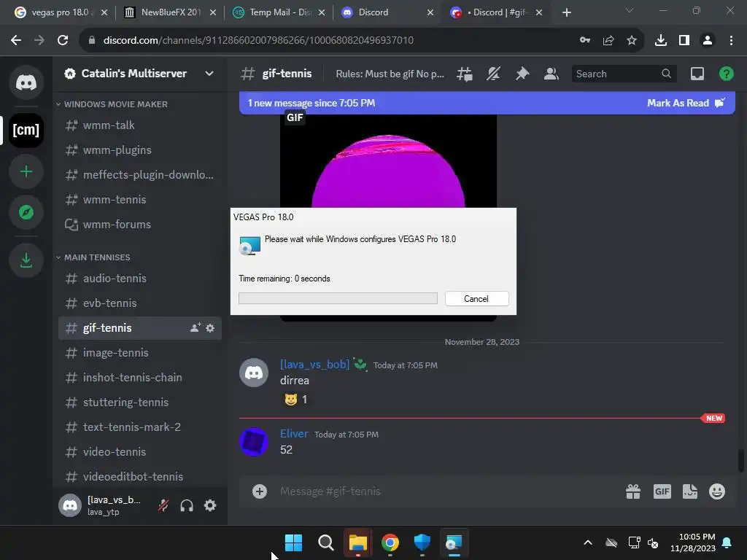Open the GIF picker button
Screen dimensions: 747x560
coord(662,491)
